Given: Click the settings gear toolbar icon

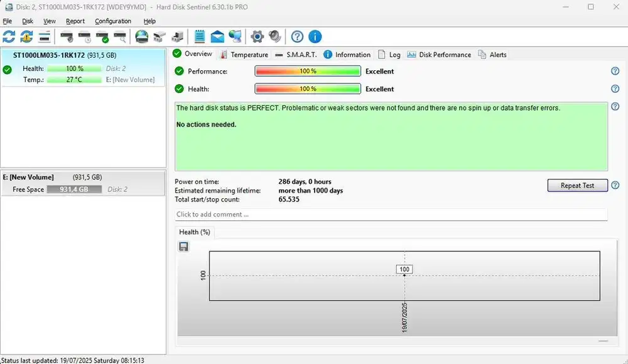Looking at the screenshot, I should (257, 36).
